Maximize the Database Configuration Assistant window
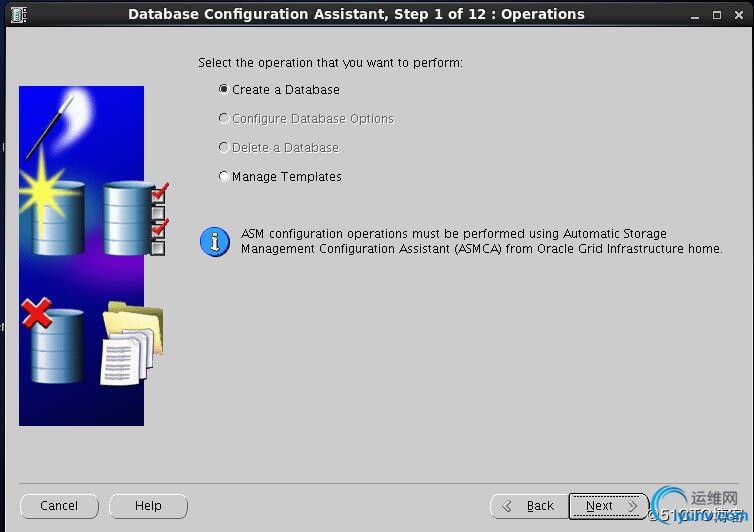The image size is (754, 532). [x=716, y=15]
